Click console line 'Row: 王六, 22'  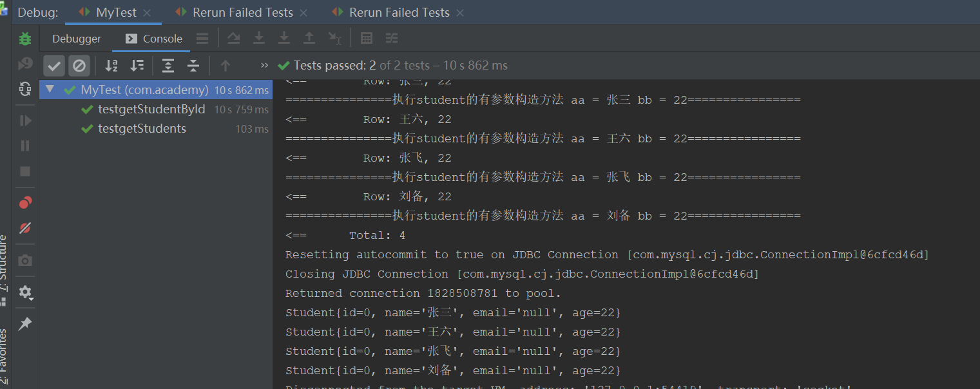pyautogui.click(x=407, y=119)
